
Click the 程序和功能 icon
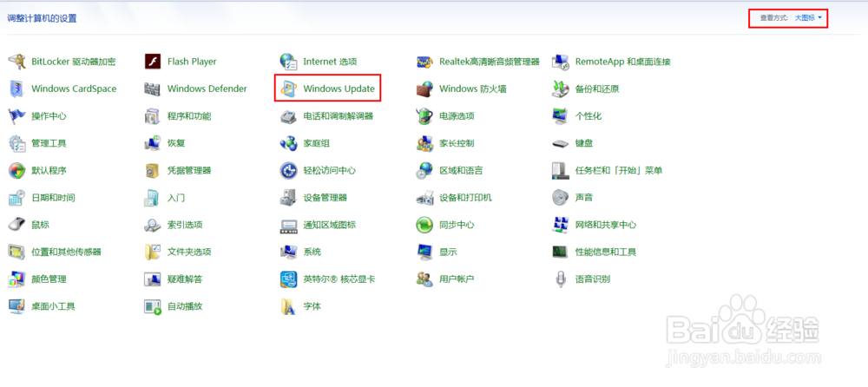tap(152, 116)
